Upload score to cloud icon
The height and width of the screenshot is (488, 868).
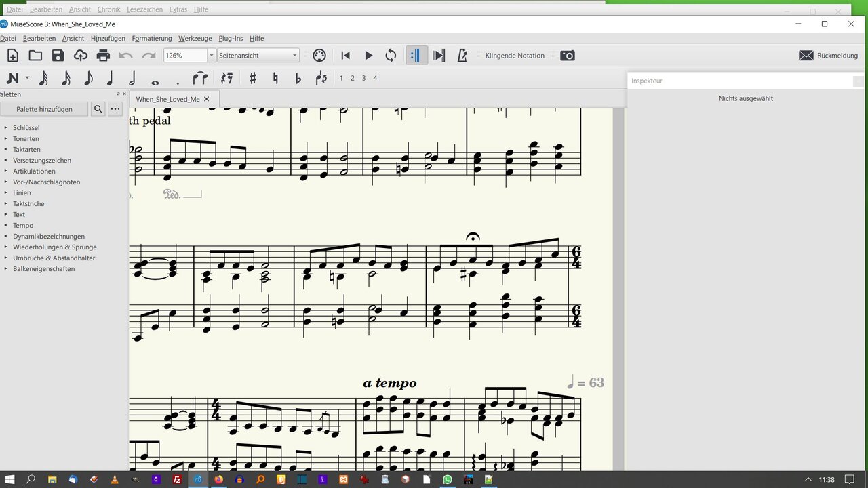[x=81, y=56]
